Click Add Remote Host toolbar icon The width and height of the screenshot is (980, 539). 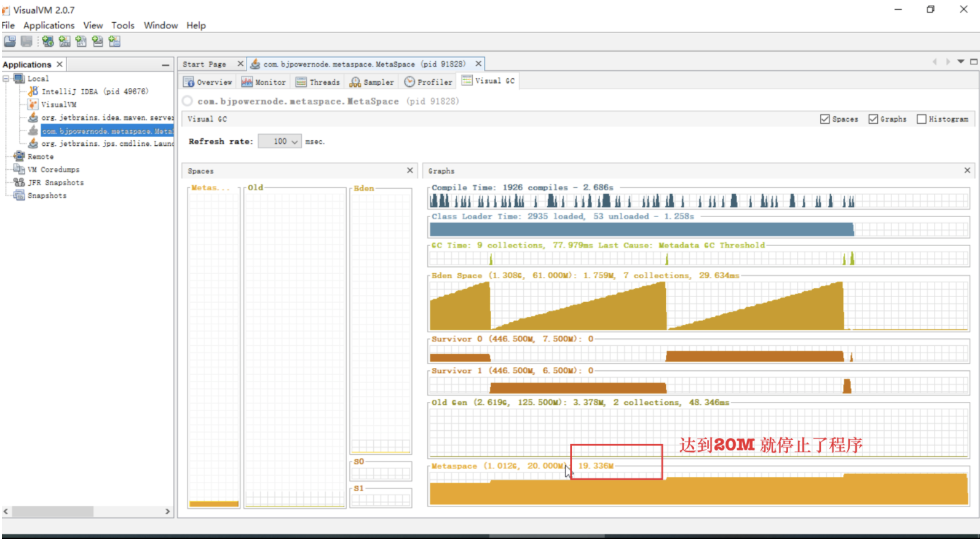click(48, 41)
